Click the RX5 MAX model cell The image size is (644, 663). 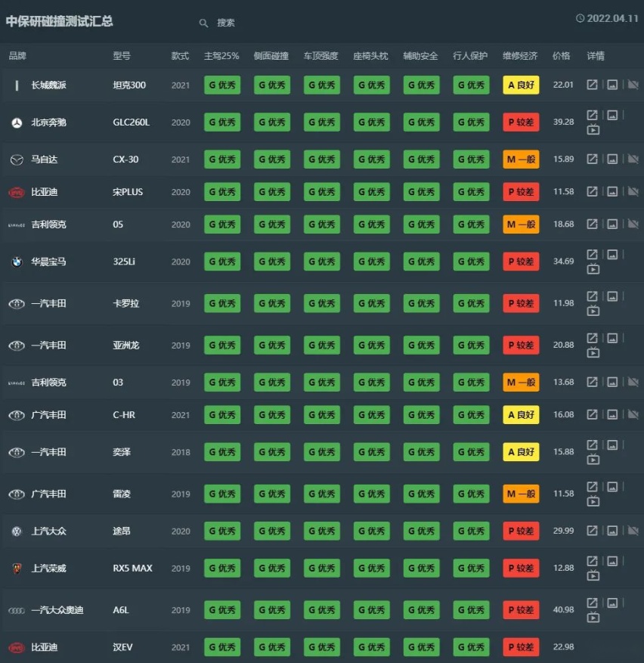coord(132,569)
